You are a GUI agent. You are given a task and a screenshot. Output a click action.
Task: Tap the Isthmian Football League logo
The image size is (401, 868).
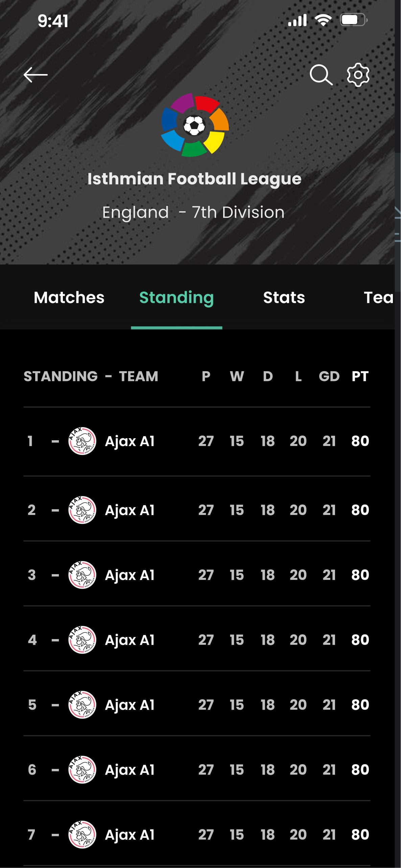195,125
